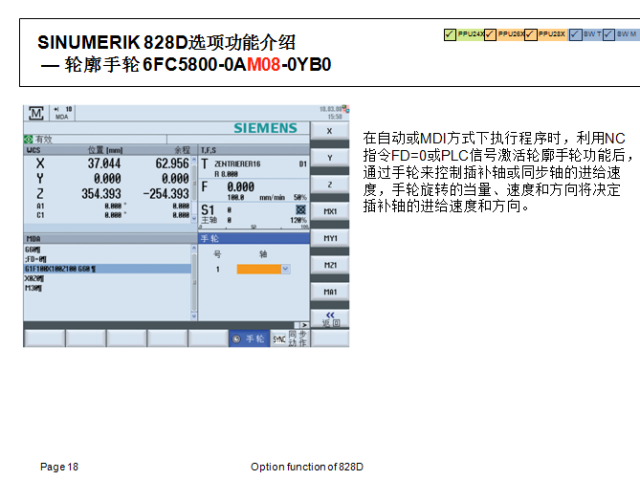Image resolution: width=640 pixels, height=480 pixels.
Task: Select the time display 15:58
Action: (335, 117)
